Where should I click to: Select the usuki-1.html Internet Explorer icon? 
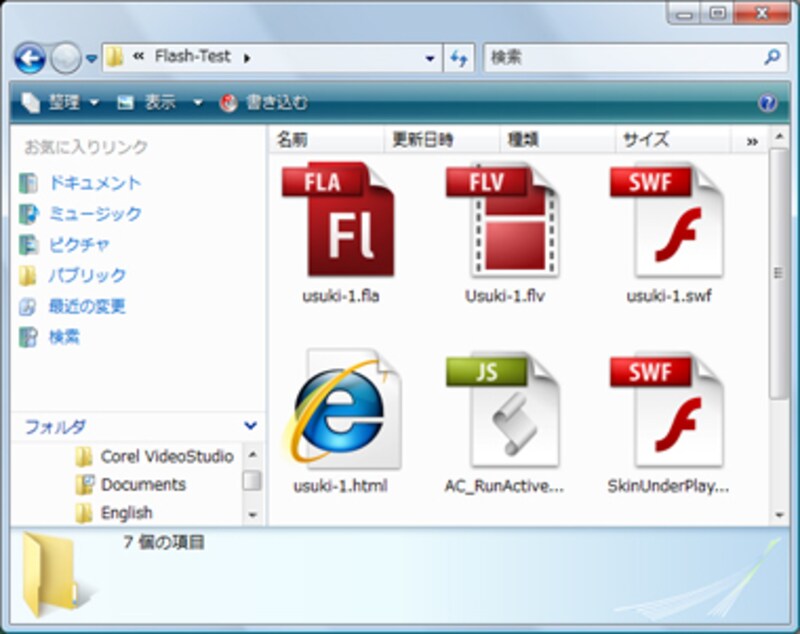point(340,410)
